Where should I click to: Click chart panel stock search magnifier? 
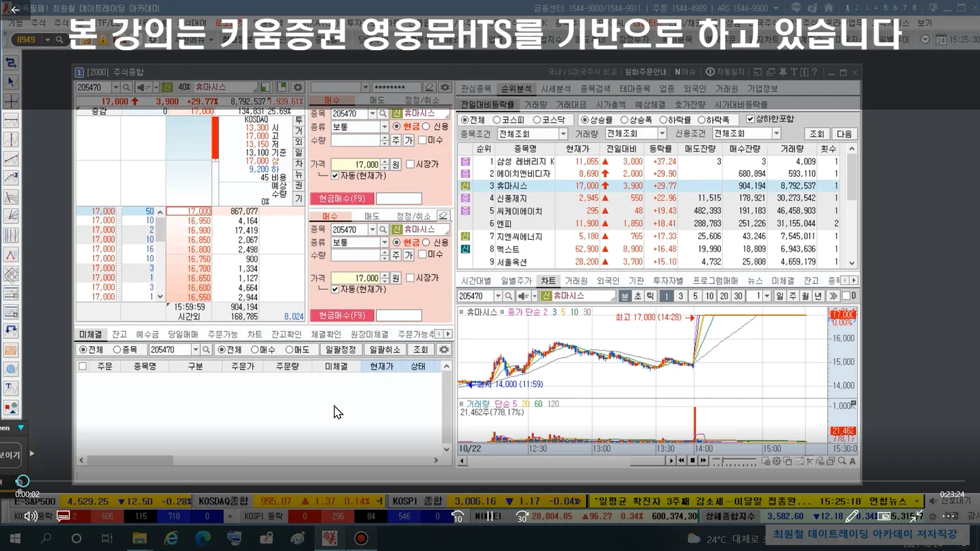(x=509, y=296)
